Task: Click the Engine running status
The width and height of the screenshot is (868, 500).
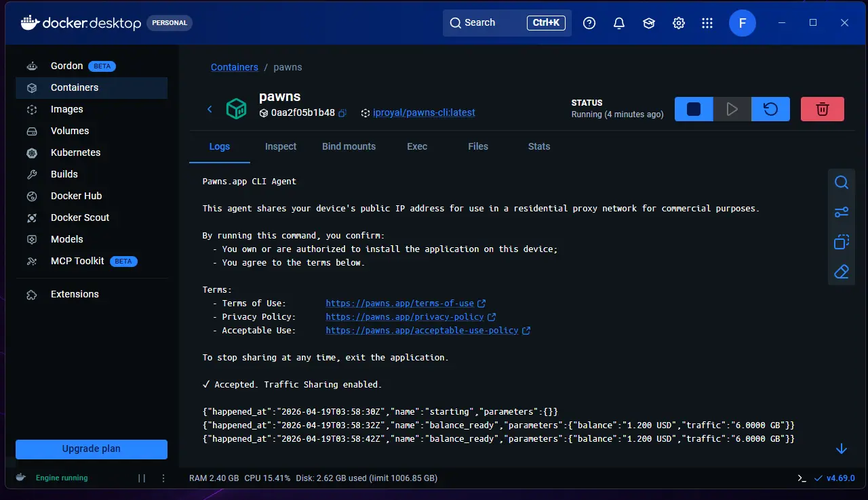Action: 62,478
